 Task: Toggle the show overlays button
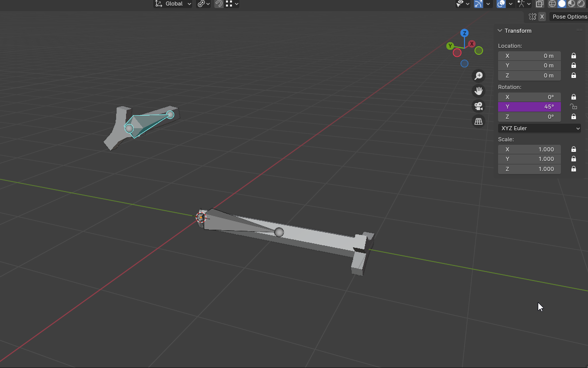tap(501, 4)
